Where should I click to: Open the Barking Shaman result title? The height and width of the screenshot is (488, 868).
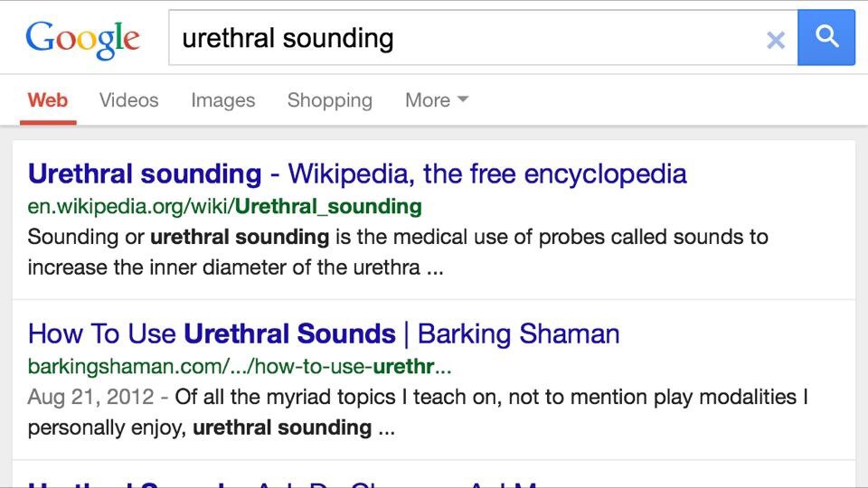324,333
